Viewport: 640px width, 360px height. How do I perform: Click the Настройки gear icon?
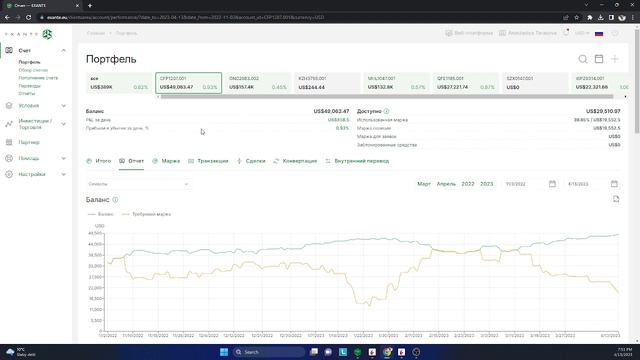(9, 174)
